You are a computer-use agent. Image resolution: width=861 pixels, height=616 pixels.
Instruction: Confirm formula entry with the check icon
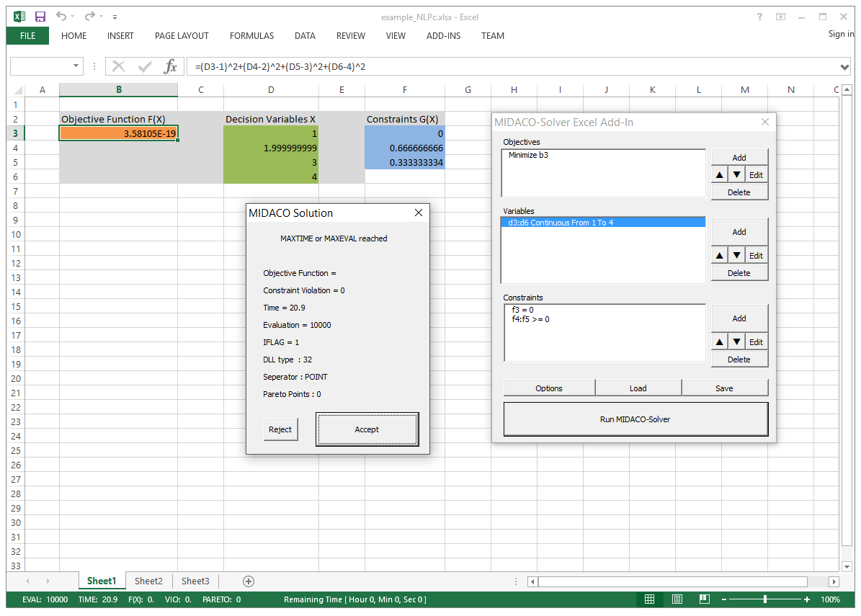tap(144, 67)
